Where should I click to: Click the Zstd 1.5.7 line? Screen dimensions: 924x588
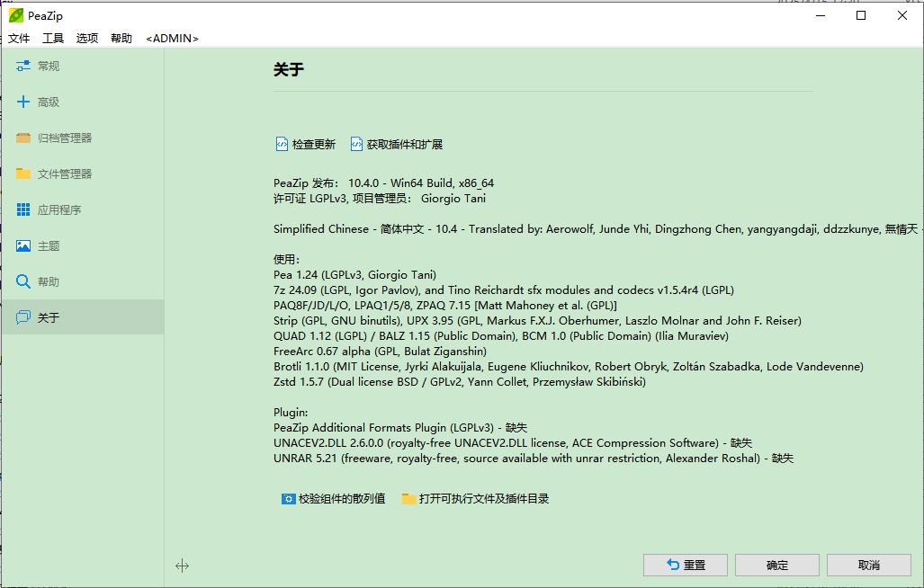coord(460,382)
